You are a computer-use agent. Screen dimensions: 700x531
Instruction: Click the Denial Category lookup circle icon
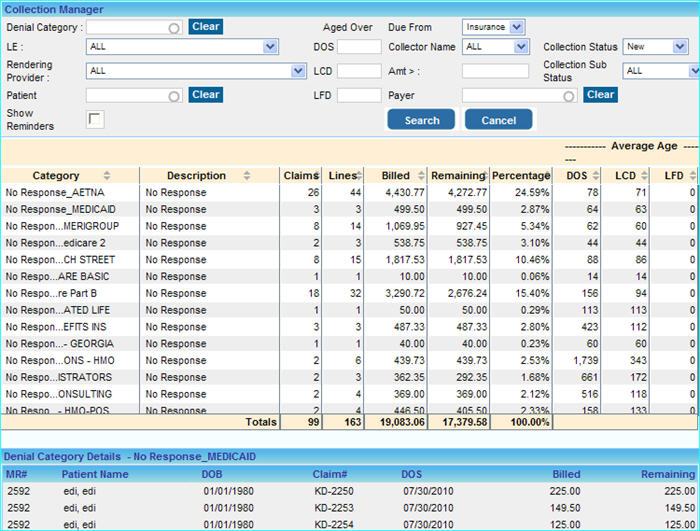pos(174,28)
